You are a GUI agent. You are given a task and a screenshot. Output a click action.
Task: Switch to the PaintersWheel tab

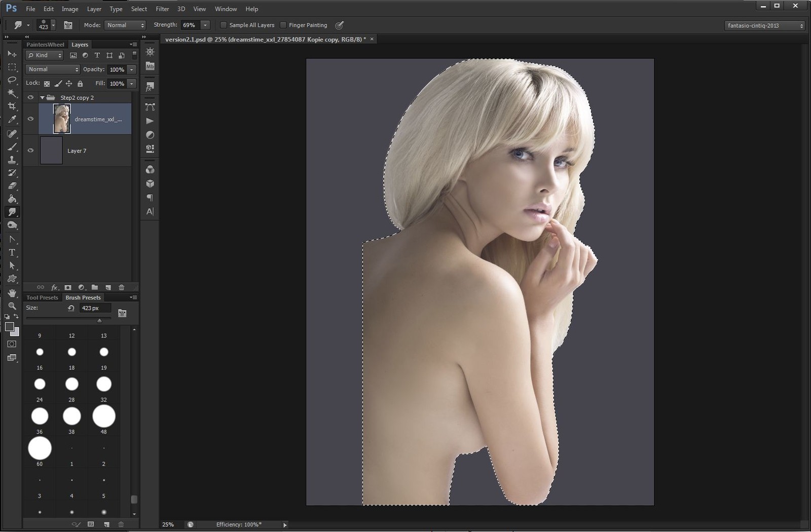coord(45,45)
